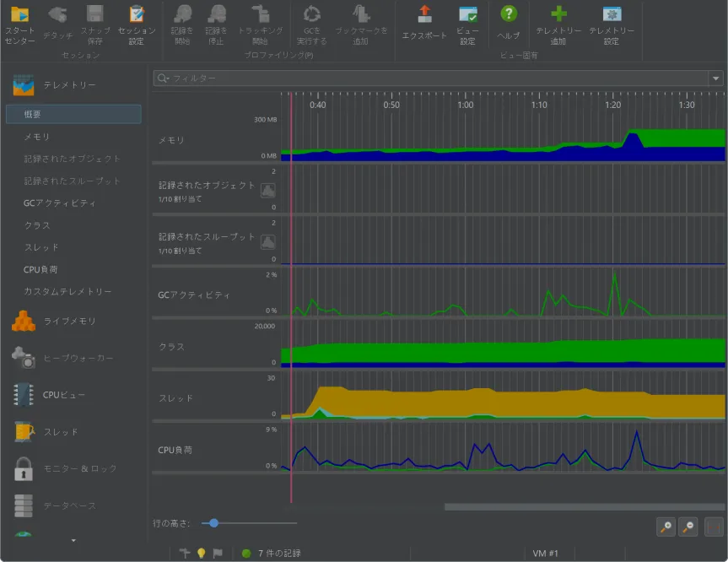728x562 pixels.
Task: Select CPU負荷 in sidebar list
Action: (40, 269)
